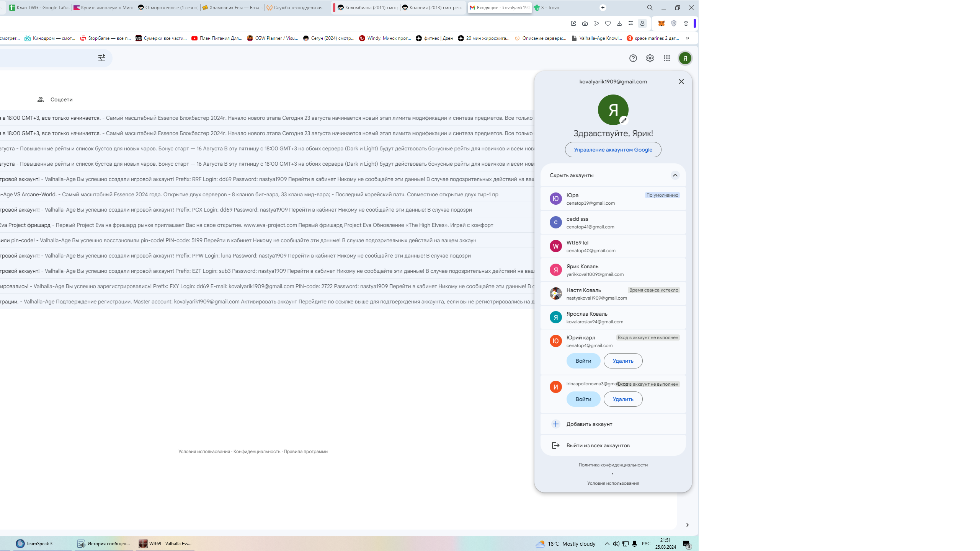This screenshot has height=551, width=980.
Task: Click the Gmail support help icon
Action: point(633,58)
